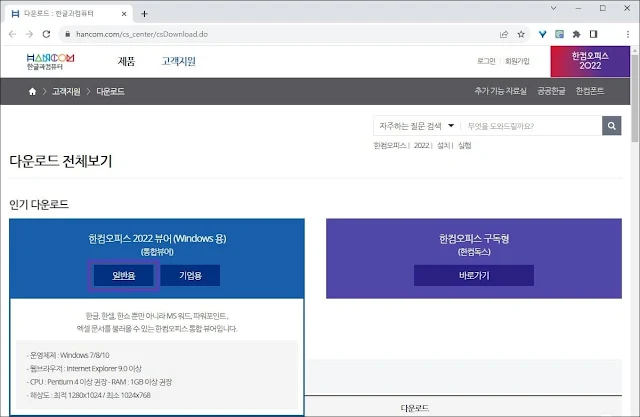Image resolution: width=640 pixels, height=417 pixels.
Task: Open the 한컴오피스 2022 banner
Action: point(590,61)
